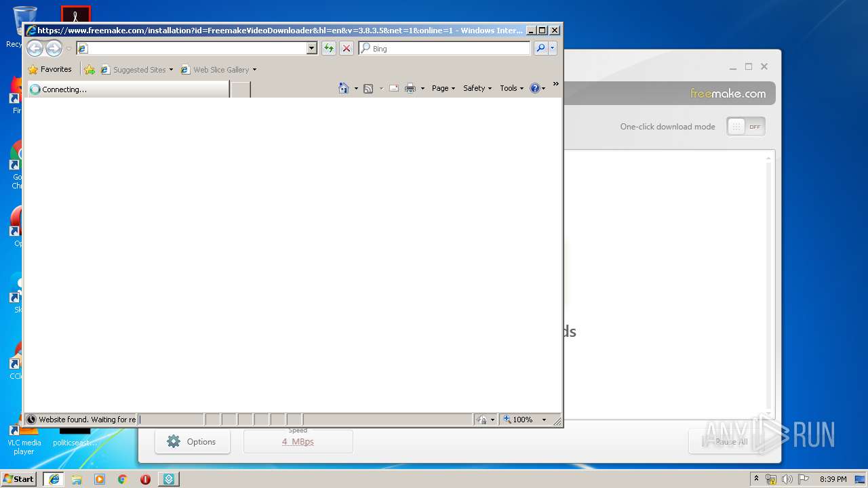Select the Connecting... browser tab
The width and height of the screenshot is (868, 488).
(127, 89)
